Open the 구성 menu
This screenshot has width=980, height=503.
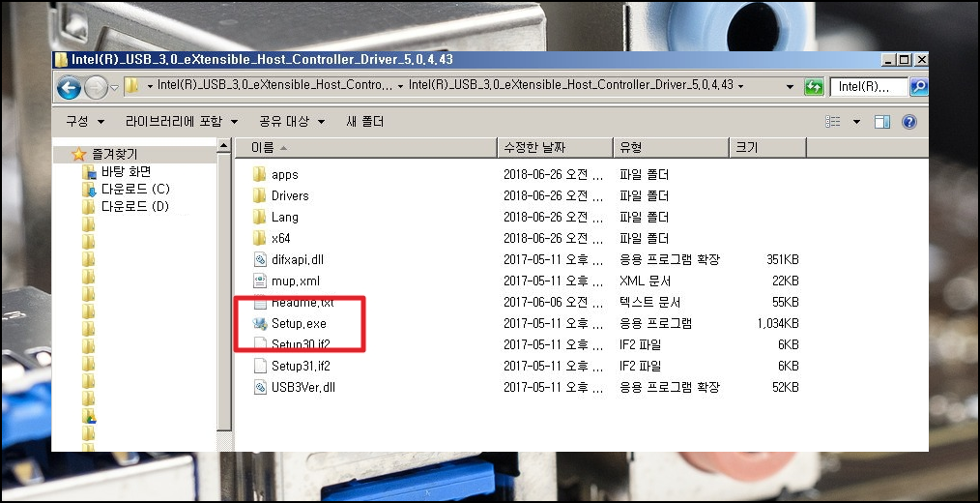pos(85,121)
